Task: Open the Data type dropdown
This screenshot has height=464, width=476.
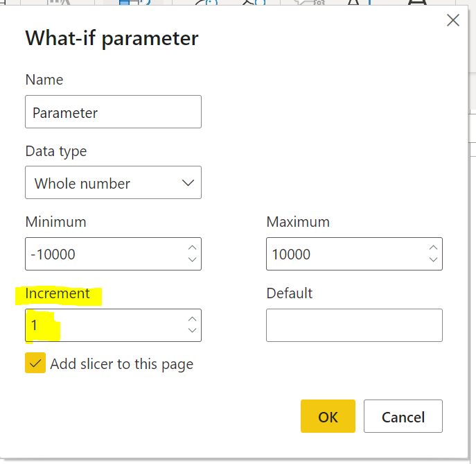Action: [113, 182]
